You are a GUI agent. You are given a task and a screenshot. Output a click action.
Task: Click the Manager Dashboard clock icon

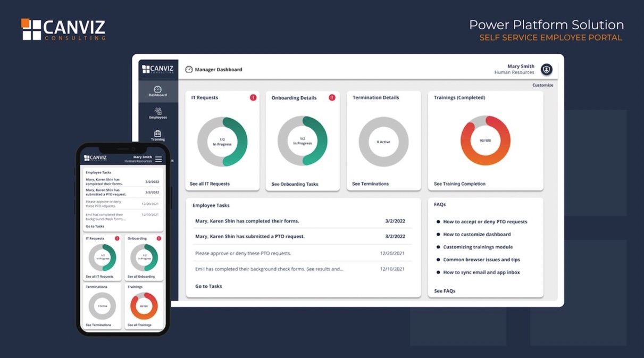click(x=189, y=69)
